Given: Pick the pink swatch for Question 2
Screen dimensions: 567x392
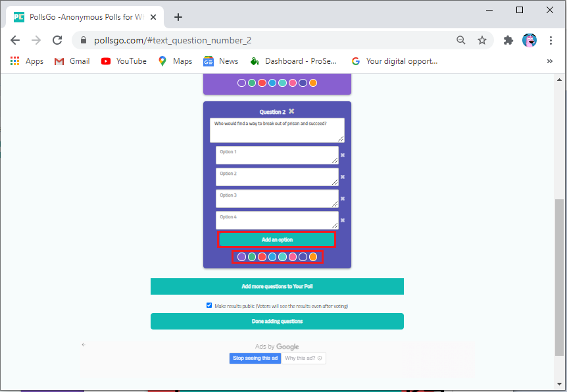Looking at the screenshot, I should pos(293,257).
